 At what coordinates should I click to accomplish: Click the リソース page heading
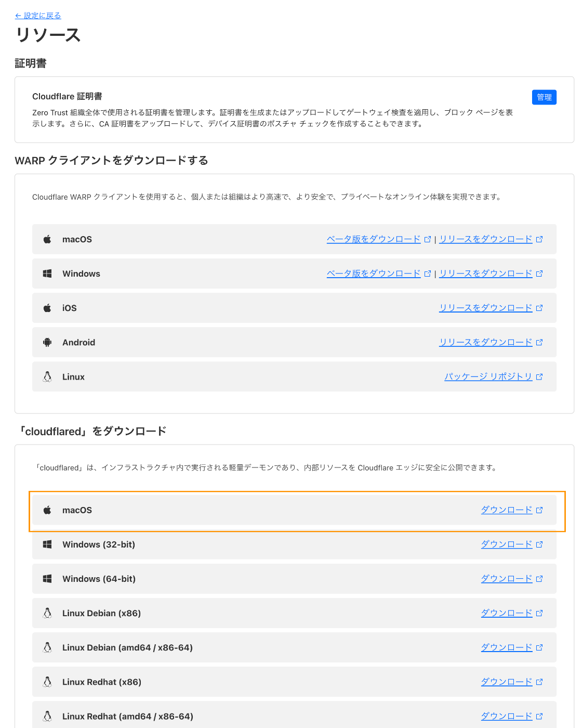48,35
